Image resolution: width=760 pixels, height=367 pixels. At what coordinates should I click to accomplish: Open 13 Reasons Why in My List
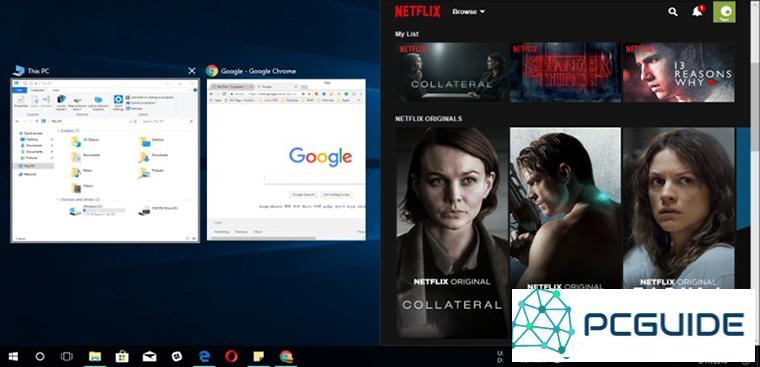[x=679, y=72]
